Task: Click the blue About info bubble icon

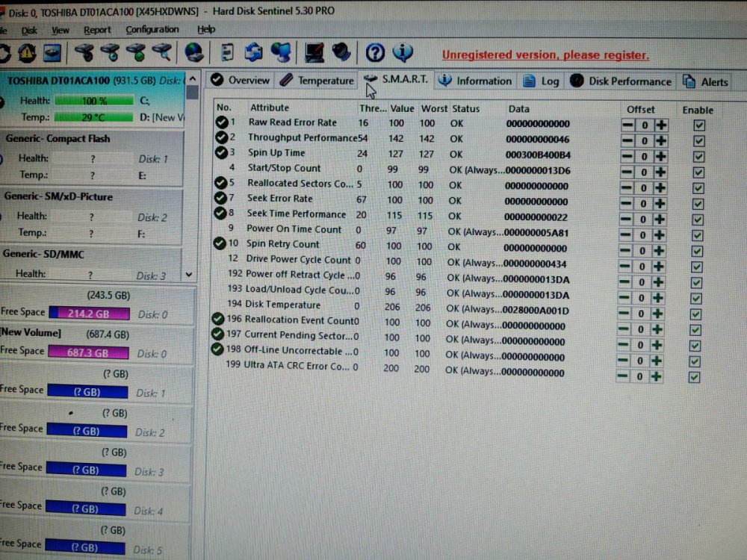Action: 403,52
